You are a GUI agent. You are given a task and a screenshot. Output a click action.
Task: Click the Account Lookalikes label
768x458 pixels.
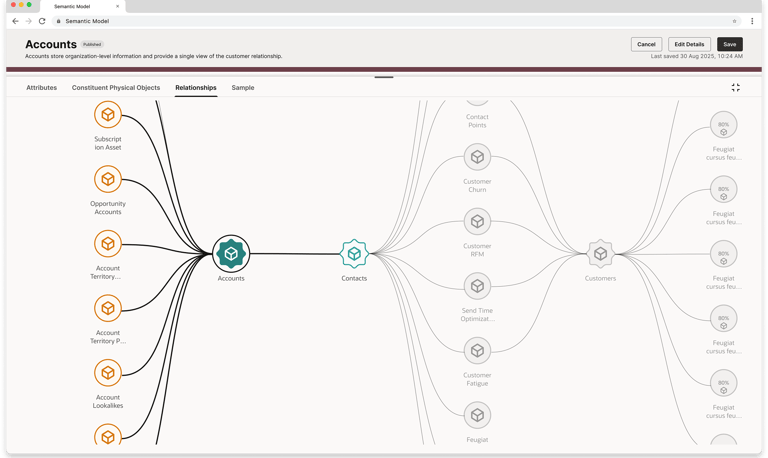coord(108,402)
